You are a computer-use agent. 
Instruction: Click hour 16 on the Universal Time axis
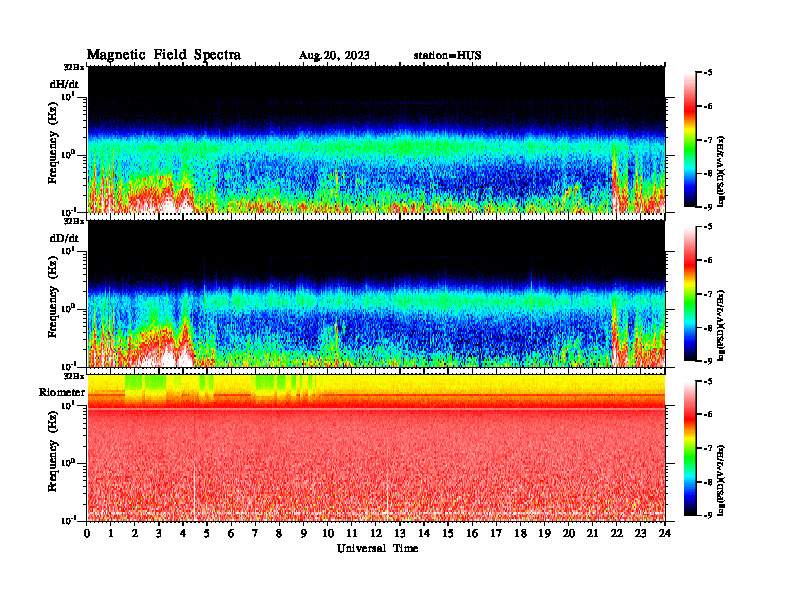coord(472,534)
